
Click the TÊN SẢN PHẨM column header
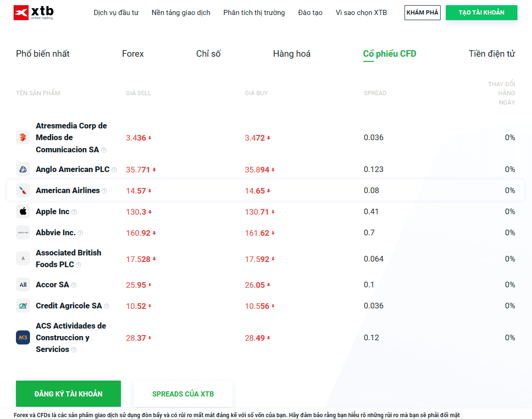[38, 93]
